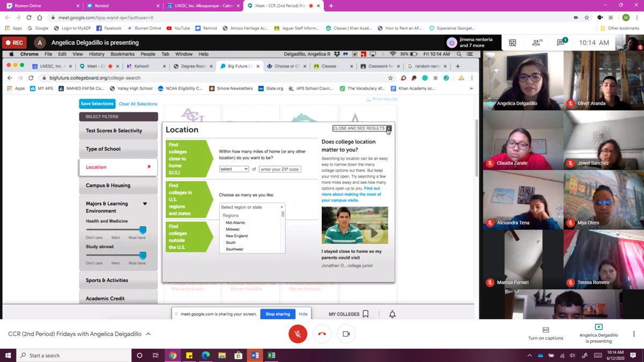Open My Colleges bookmark list
The height and width of the screenshot is (362, 644).
[348, 314]
